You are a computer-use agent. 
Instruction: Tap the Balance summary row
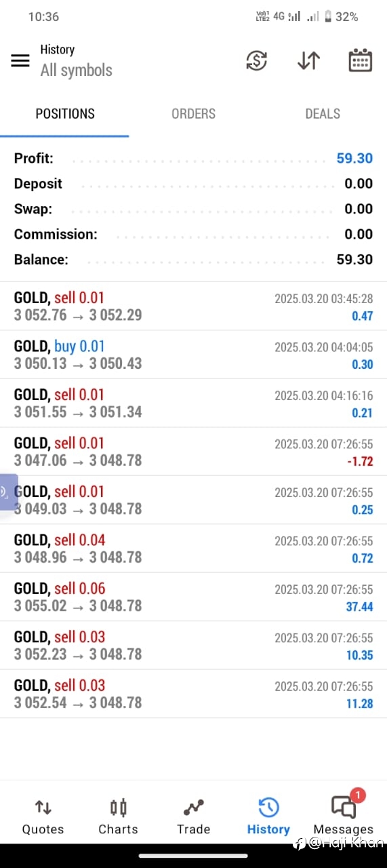(193, 260)
